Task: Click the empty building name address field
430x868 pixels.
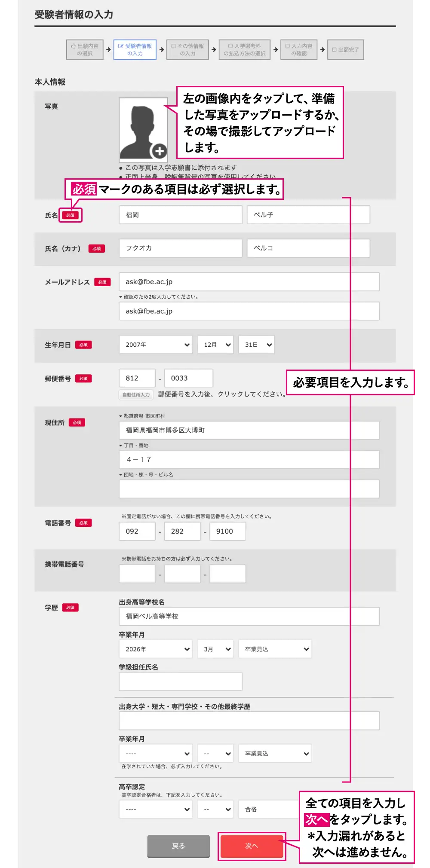Action: (249, 489)
